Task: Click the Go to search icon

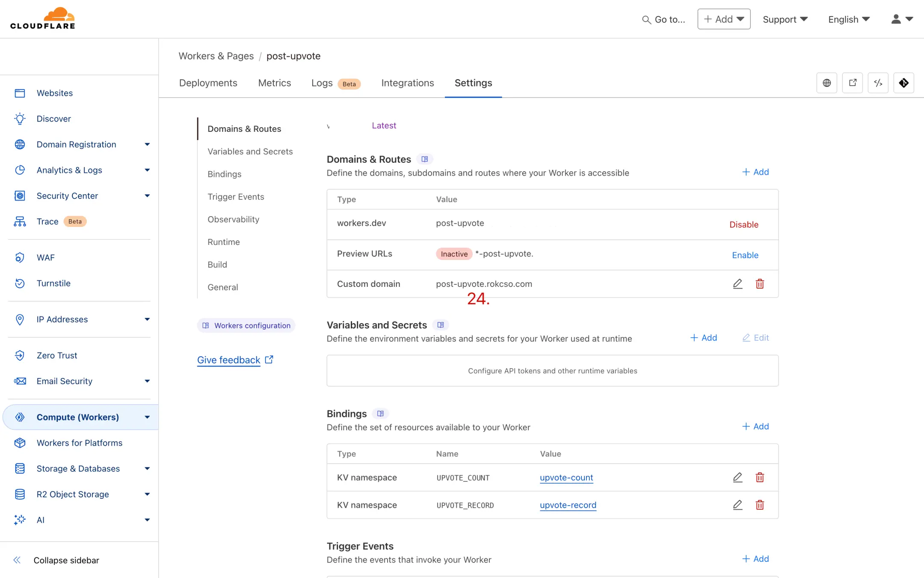Action: [x=646, y=20]
